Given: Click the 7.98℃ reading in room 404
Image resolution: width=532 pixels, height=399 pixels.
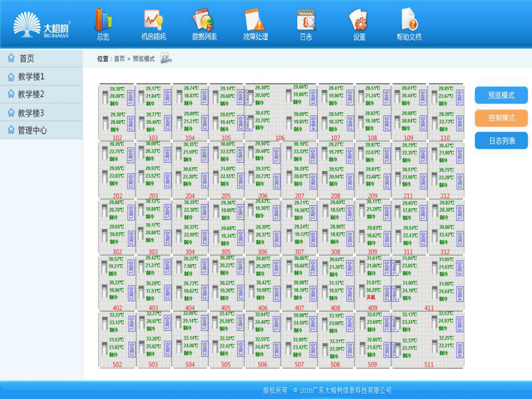Looking at the screenshot, I should click(191, 266).
